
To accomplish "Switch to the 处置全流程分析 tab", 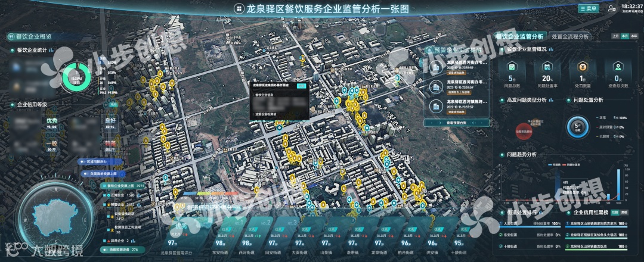I will click(570, 36).
